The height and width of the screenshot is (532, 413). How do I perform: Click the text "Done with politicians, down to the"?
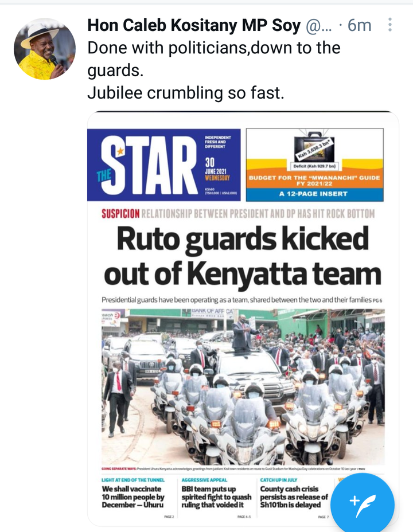click(x=214, y=48)
